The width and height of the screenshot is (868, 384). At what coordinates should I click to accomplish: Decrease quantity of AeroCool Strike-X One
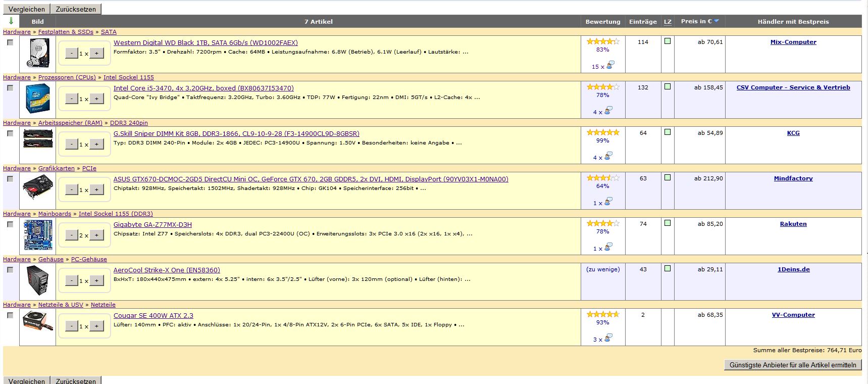click(72, 280)
